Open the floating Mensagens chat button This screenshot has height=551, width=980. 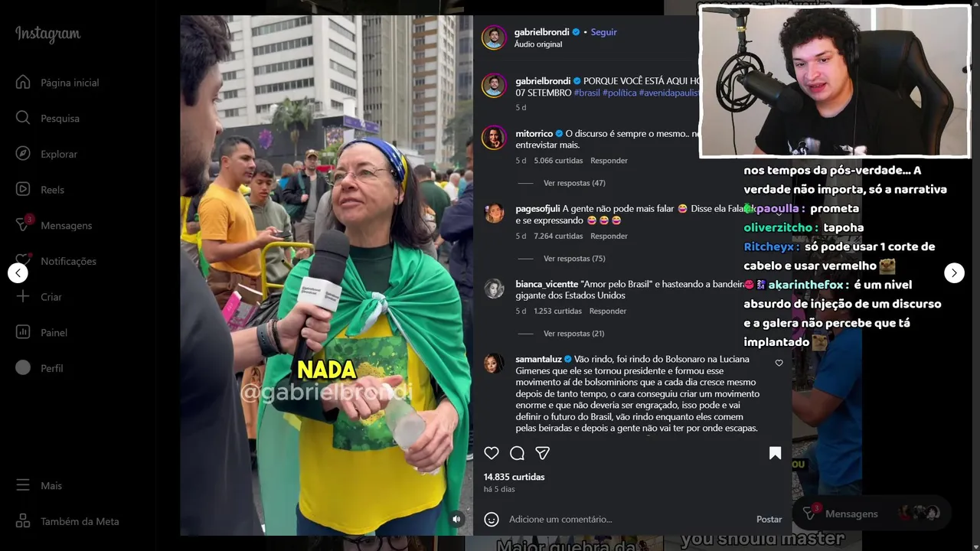pyautogui.click(x=871, y=514)
